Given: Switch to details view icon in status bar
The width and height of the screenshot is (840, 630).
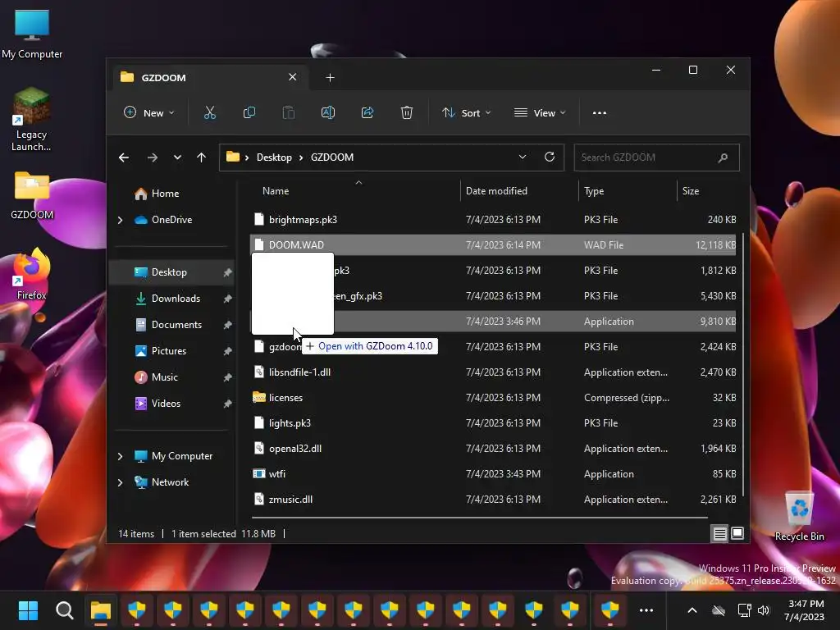Looking at the screenshot, I should [720, 533].
